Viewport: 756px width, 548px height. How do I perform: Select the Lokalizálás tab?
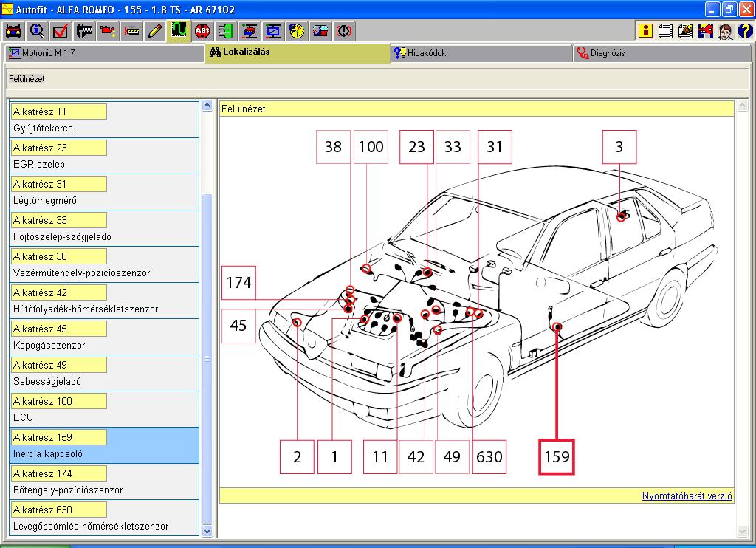coord(298,52)
